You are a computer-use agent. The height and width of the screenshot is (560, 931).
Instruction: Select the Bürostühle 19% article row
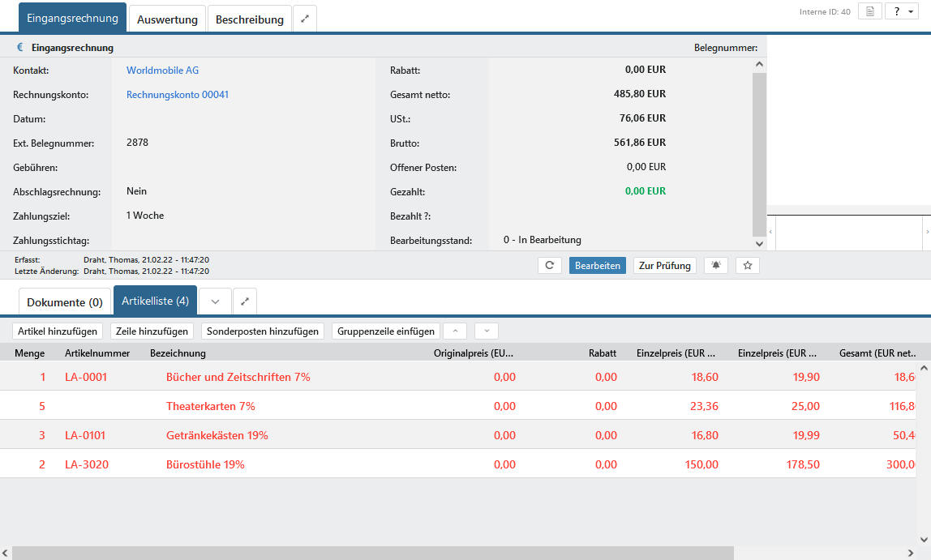click(205, 464)
